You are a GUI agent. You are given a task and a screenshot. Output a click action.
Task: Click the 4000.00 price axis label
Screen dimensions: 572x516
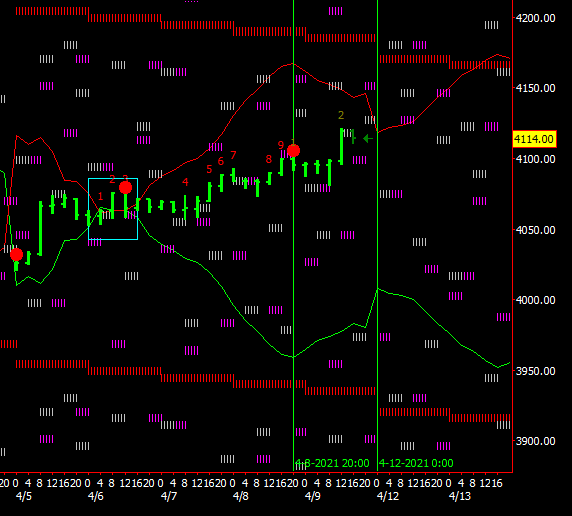click(536, 300)
